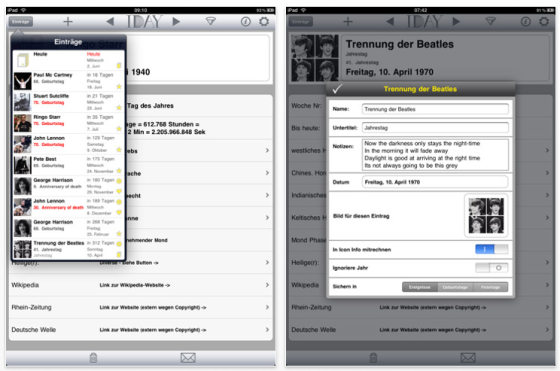This screenshot has height=371, width=560.
Task: Tap the plus icon on the left iPad screen
Action: [x=68, y=22]
